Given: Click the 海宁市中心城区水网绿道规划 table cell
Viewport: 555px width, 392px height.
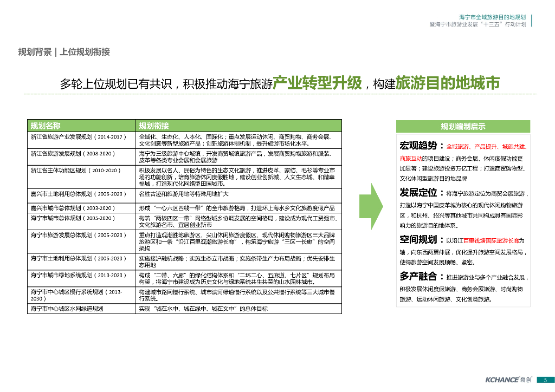Looking at the screenshot, I should (x=81, y=309).
